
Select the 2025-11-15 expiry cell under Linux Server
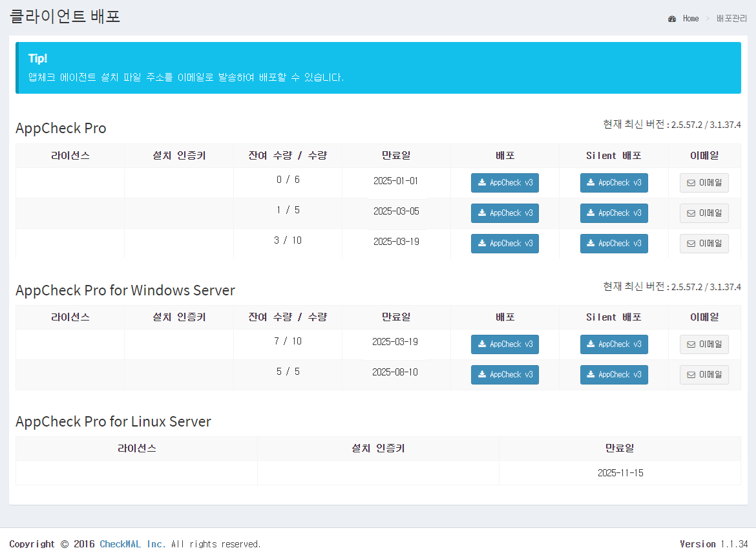pos(620,473)
